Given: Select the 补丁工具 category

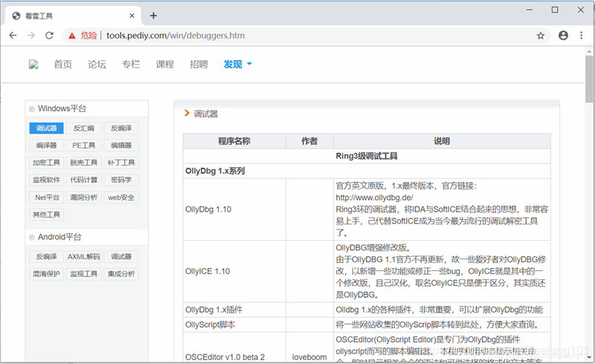Looking at the screenshot, I should [x=121, y=163].
